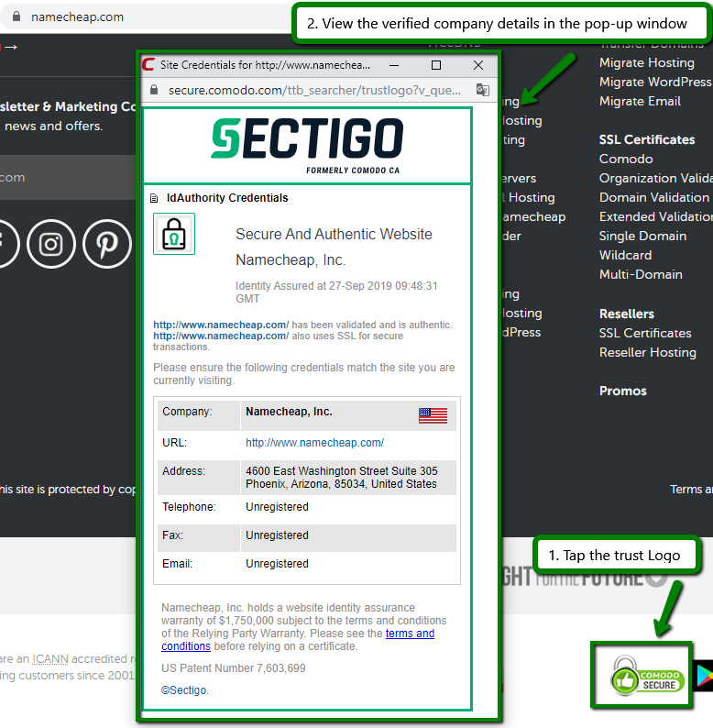Click the United States flag icon
Image resolution: width=713 pixels, height=728 pixels.
click(x=433, y=415)
